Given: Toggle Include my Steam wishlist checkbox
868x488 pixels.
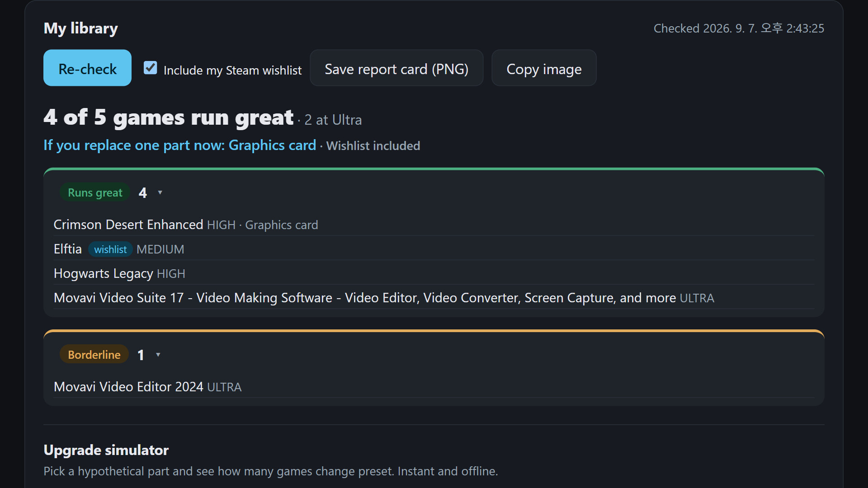Looking at the screenshot, I should tap(150, 68).
